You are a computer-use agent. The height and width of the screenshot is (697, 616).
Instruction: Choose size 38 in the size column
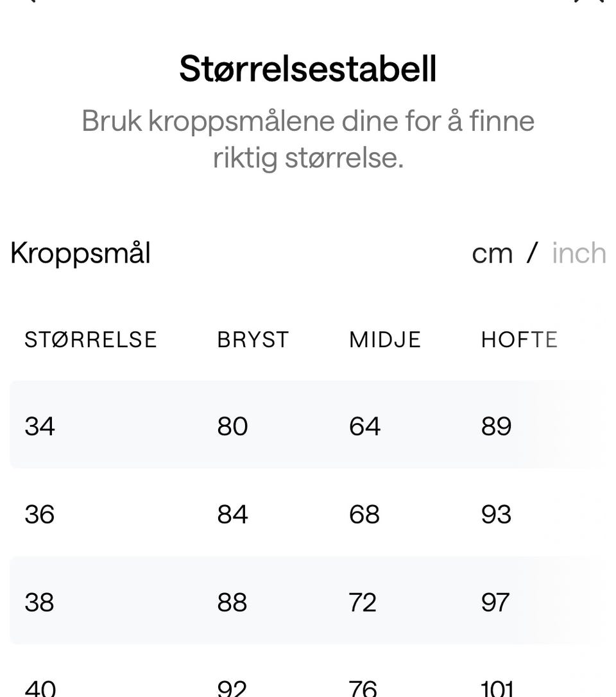(x=40, y=602)
